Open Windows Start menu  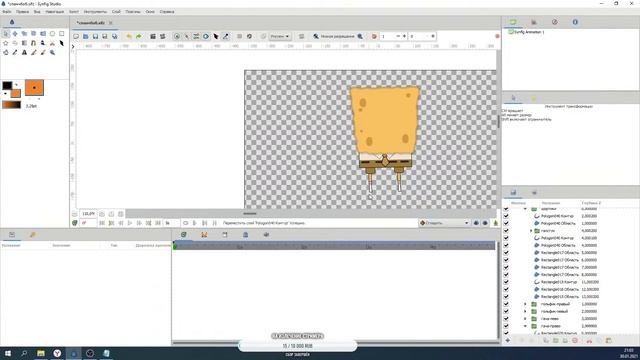pyautogui.click(x=8, y=353)
